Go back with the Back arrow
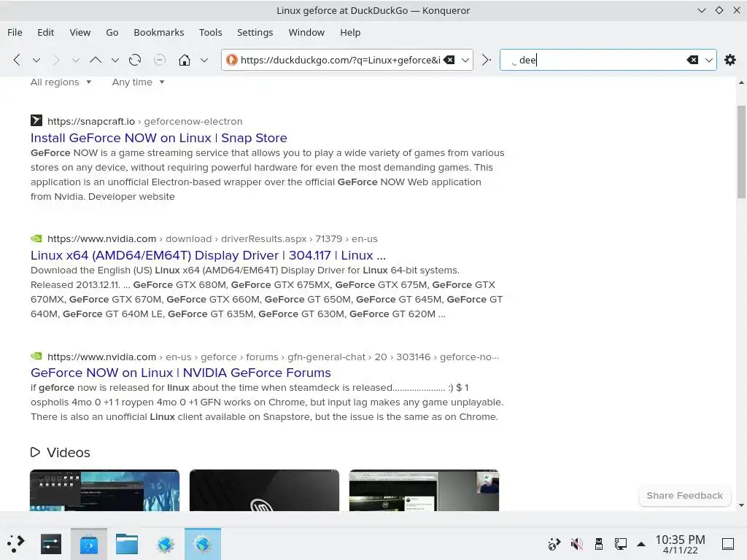 click(x=17, y=60)
